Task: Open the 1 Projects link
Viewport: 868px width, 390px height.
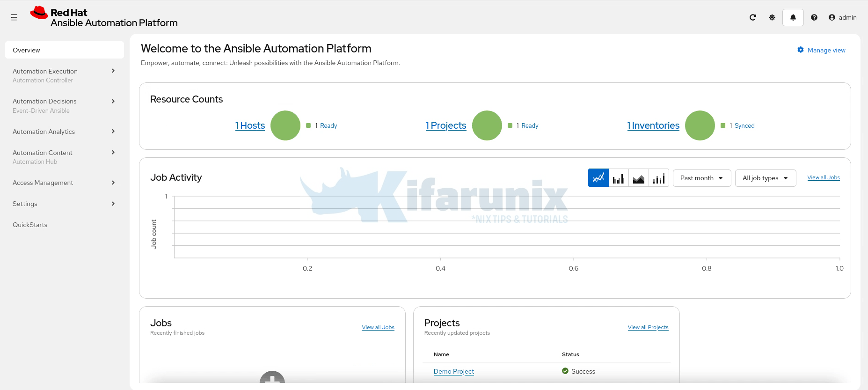Action: coord(446,125)
